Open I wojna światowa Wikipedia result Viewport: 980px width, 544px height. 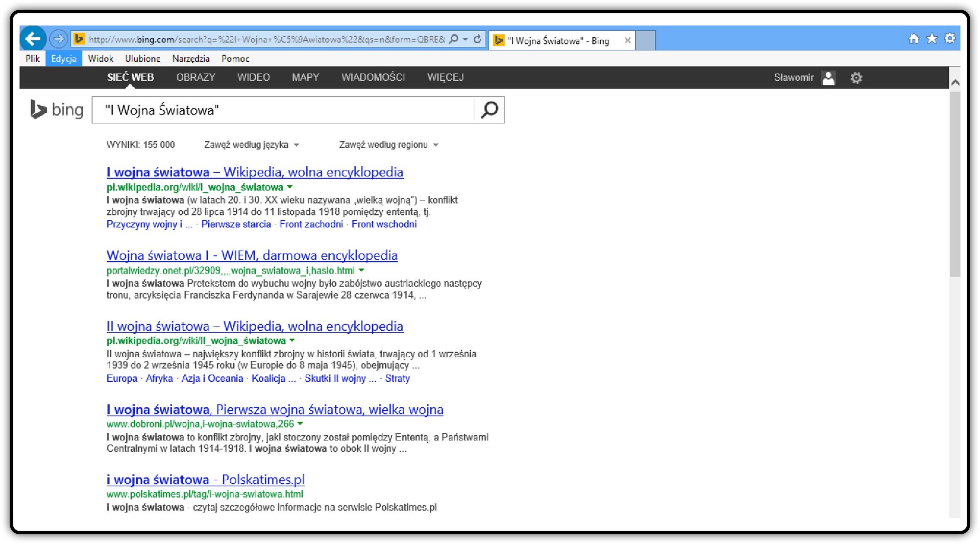point(255,172)
